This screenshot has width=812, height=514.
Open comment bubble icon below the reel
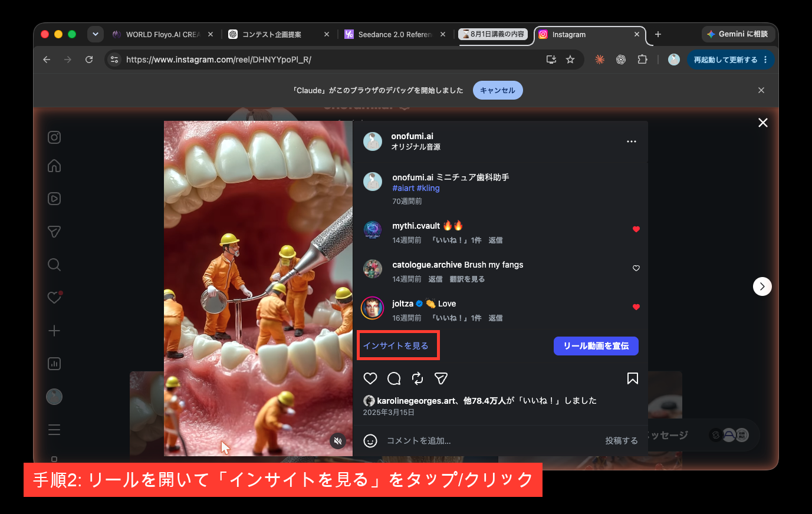click(x=394, y=378)
